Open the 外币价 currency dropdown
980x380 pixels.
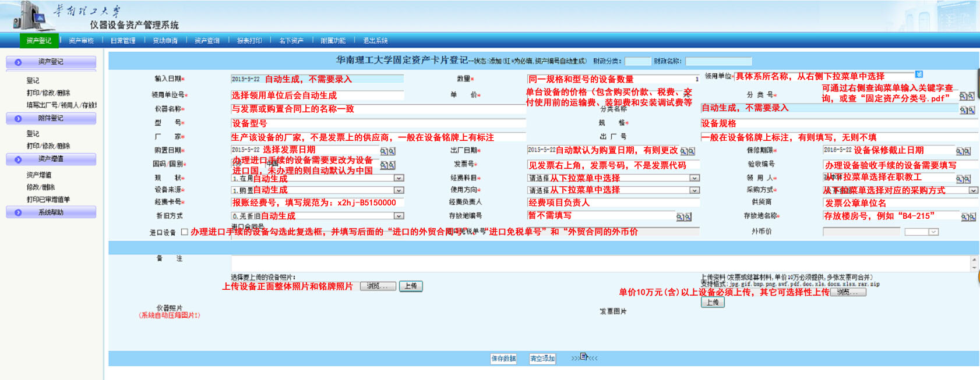(x=921, y=232)
